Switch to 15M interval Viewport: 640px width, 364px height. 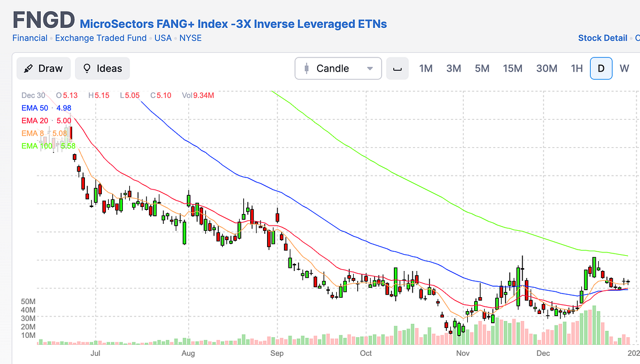tap(513, 69)
